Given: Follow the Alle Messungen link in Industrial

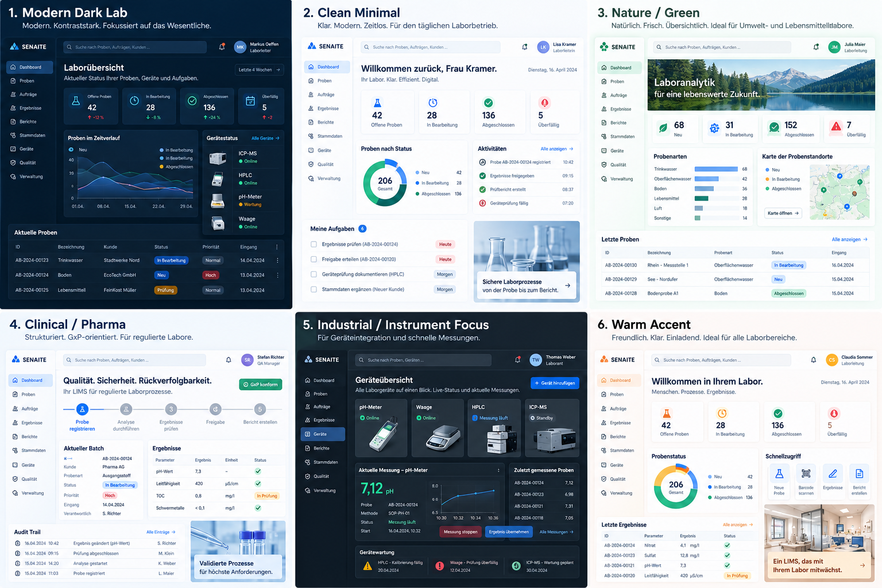Looking at the screenshot, I should click(557, 532).
